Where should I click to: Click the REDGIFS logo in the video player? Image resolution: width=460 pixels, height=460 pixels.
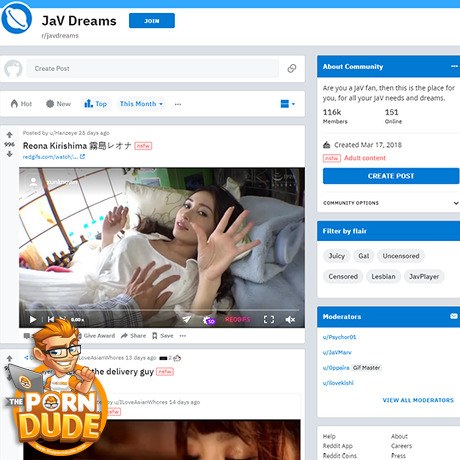[237, 319]
